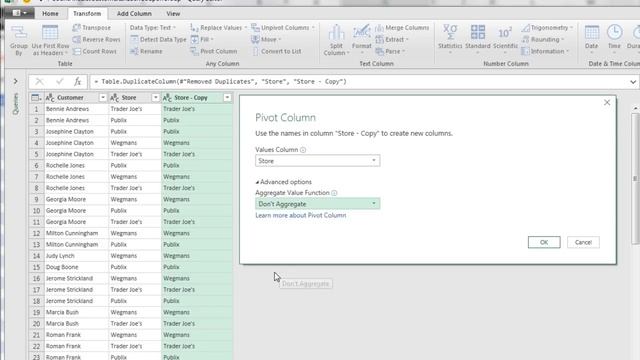
Task: Select Judy Lynch customer cell
Action: [x=76, y=256]
